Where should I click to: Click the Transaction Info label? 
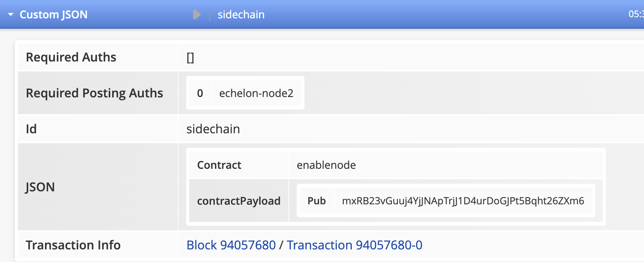(73, 245)
